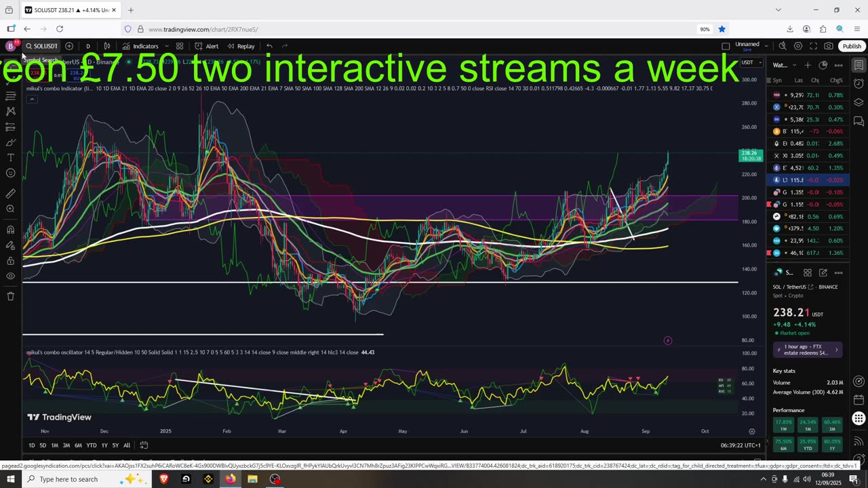868x488 pixels.
Task: Toggle stay in drawing mode
Action: pos(10,245)
